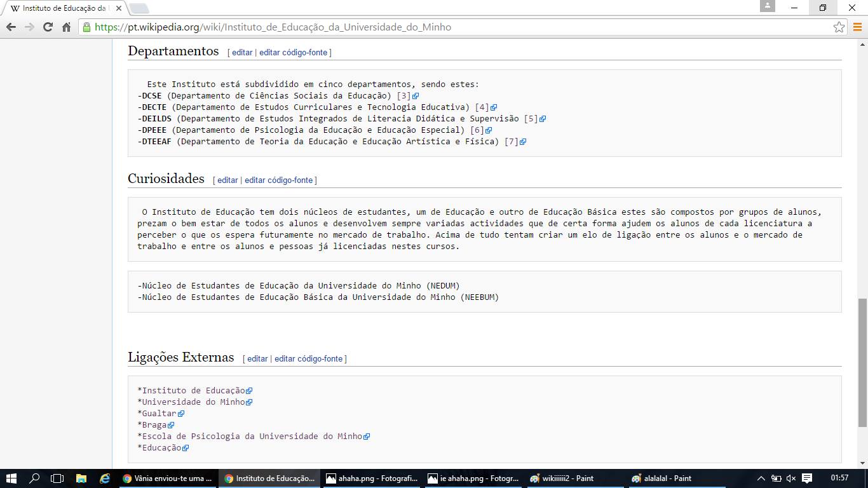Switch to wikiiiiii2 Paint window
The image size is (868, 488).
[574, 478]
